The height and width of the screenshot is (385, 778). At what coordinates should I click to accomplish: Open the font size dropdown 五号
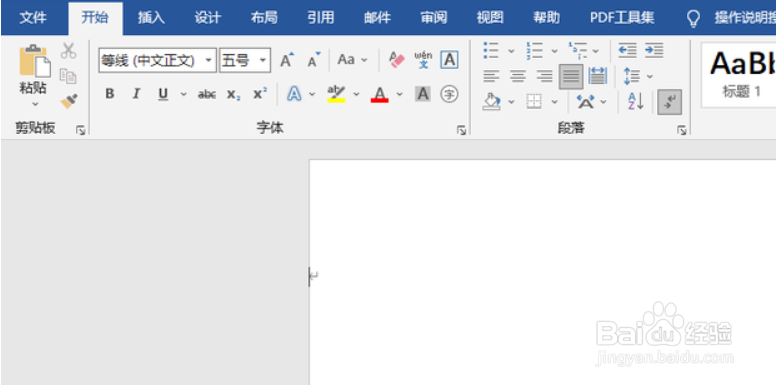tap(263, 61)
